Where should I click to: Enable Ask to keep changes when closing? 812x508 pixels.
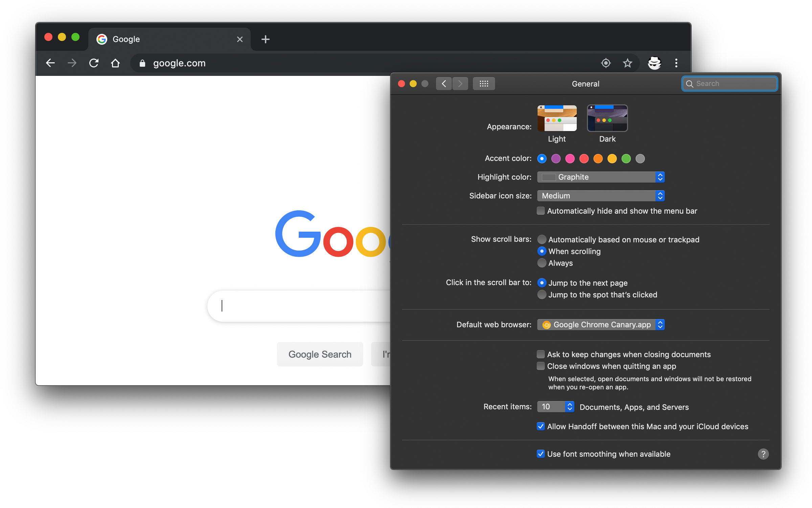541,354
